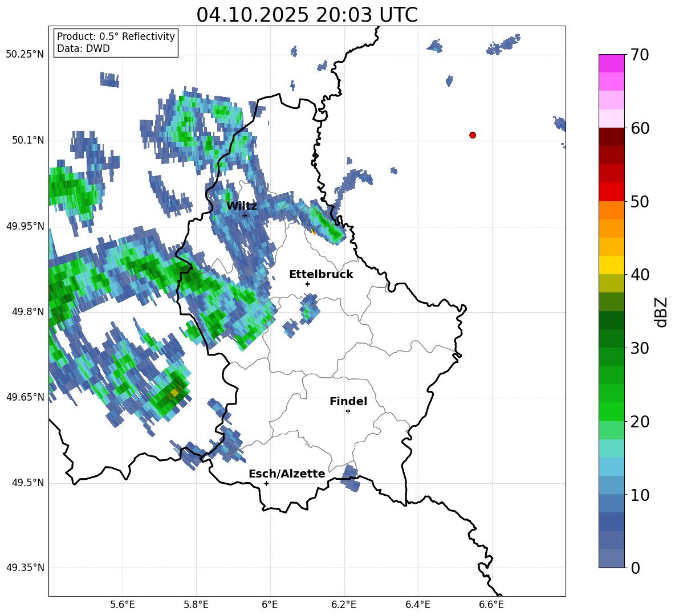
Task: Pick the dark maroon swatch below 60
Action: (x=611, y=137)
